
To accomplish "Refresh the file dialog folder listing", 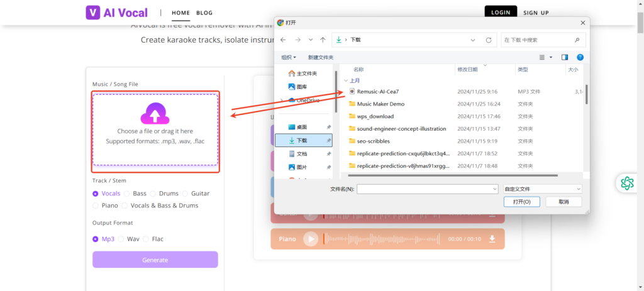I will pos(488,40).
